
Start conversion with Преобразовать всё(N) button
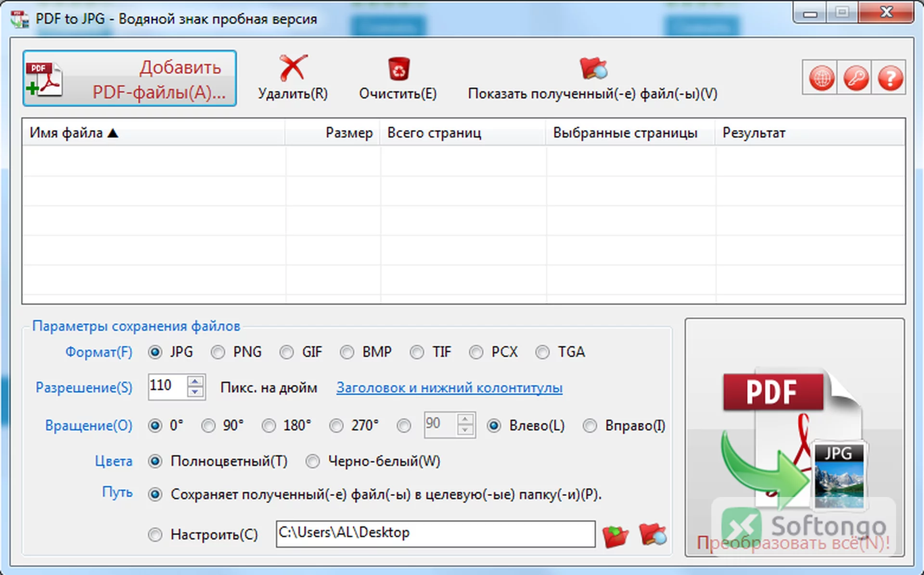pos(795,437)
